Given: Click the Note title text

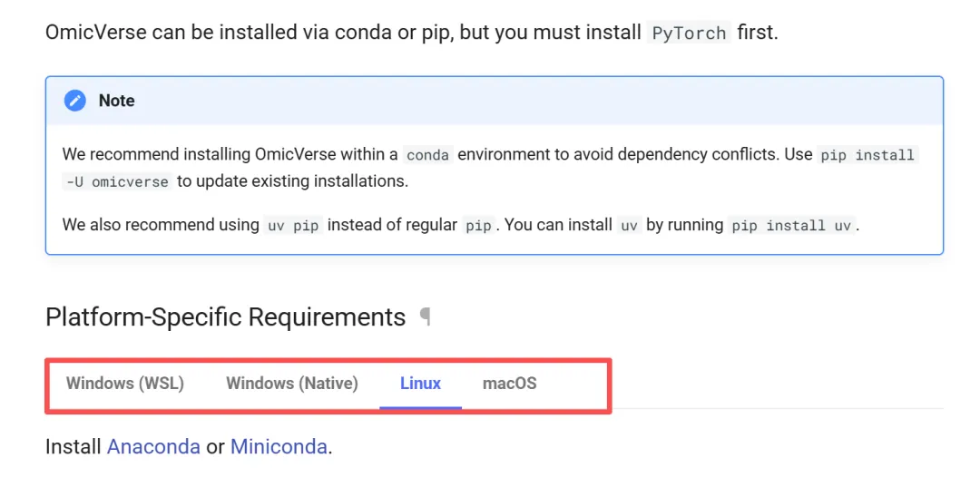Looking at the screenshot, I should (x=116, y=101).
